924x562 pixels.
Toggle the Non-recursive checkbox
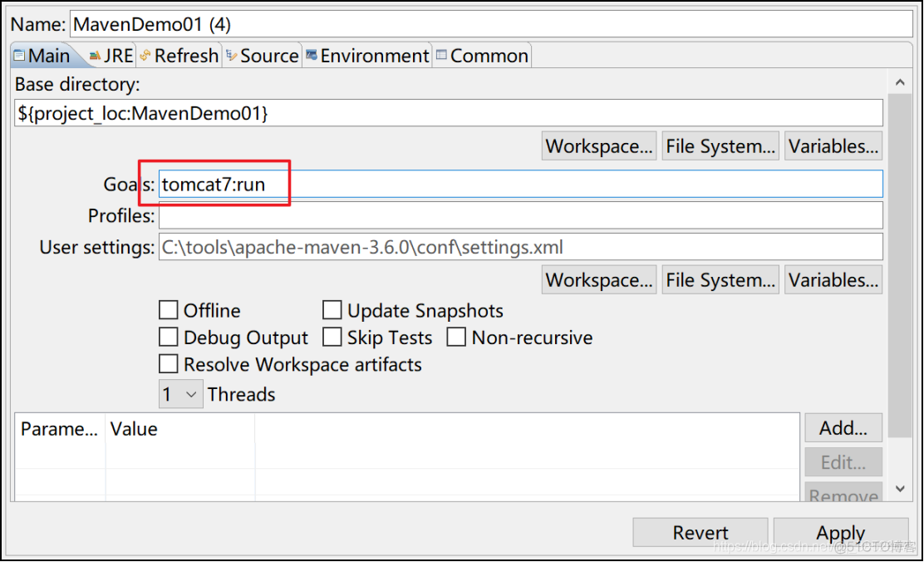[x=457, y=338]
